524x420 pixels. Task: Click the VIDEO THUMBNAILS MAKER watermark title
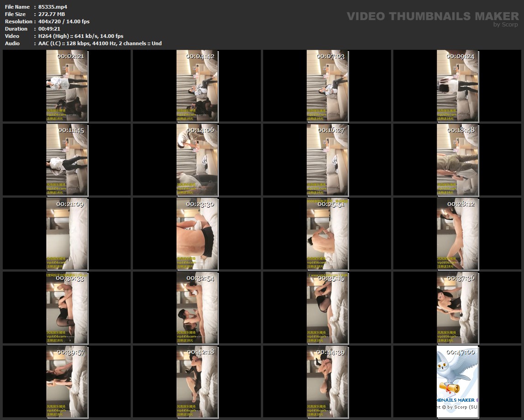(x=432, y=16)
